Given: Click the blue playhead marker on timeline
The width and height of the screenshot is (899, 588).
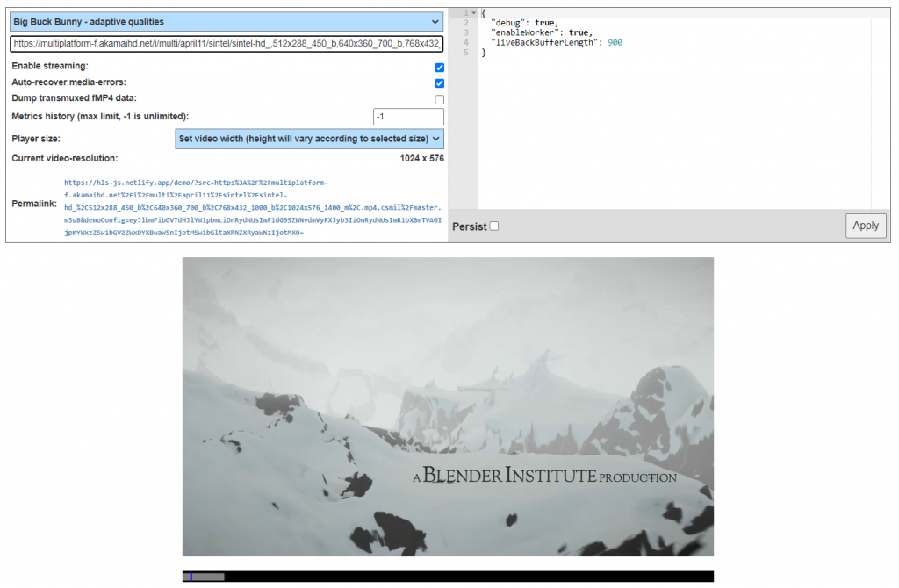Looking at the screenshot, I should coord(191,577).
